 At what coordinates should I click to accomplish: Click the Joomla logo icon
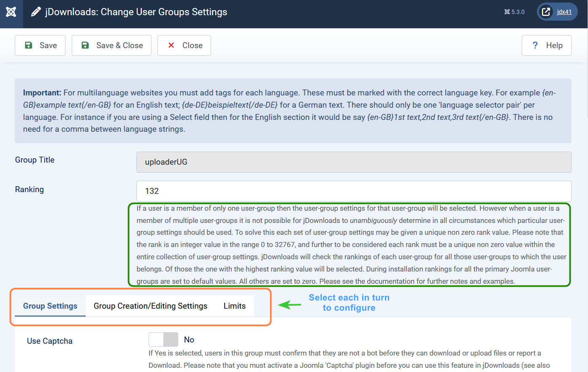(x=11, y=12)
